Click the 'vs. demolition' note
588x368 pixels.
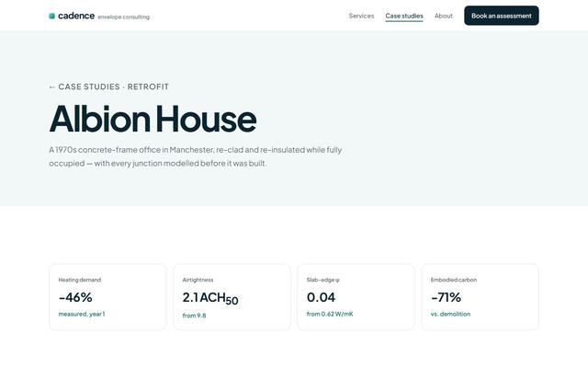450,314
